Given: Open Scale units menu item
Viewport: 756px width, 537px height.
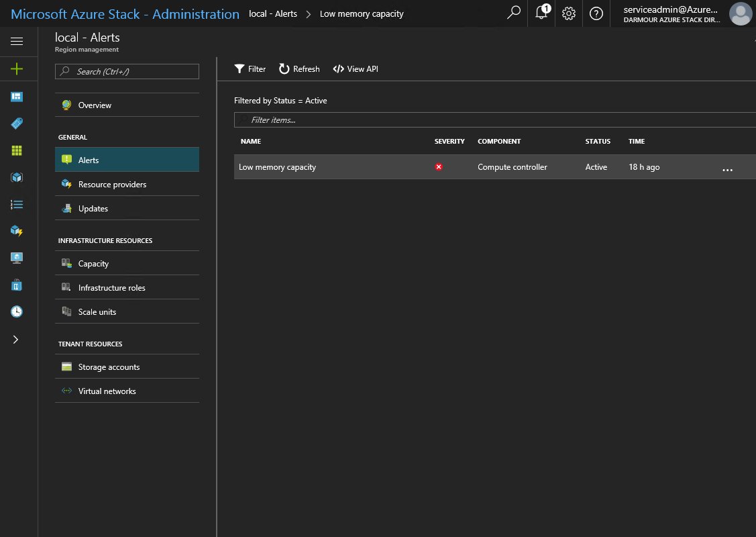Looking at the screenshot, I should [127, 311].
